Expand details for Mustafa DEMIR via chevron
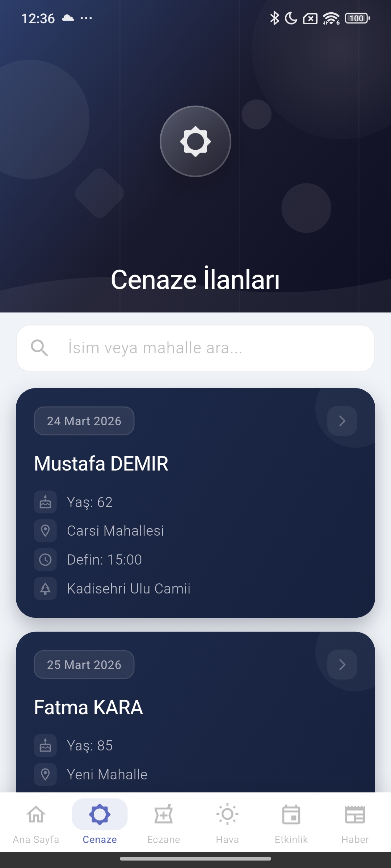Image resolution: width=391 pixels, height=868 pixels. (341, 421)
